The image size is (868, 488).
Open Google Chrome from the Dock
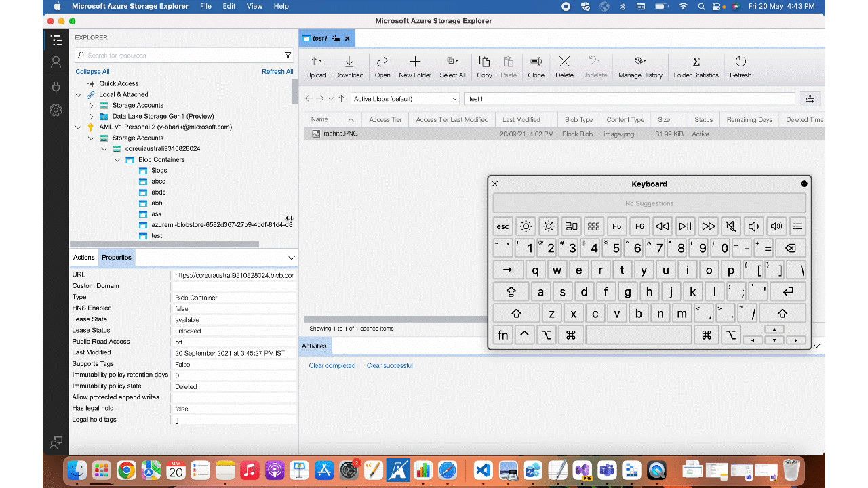(126, 470)
